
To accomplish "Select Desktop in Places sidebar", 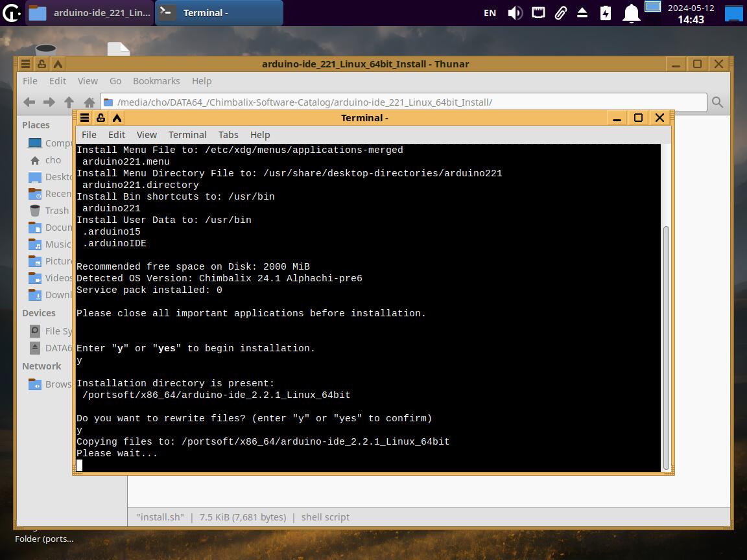I will click(49, 177).
